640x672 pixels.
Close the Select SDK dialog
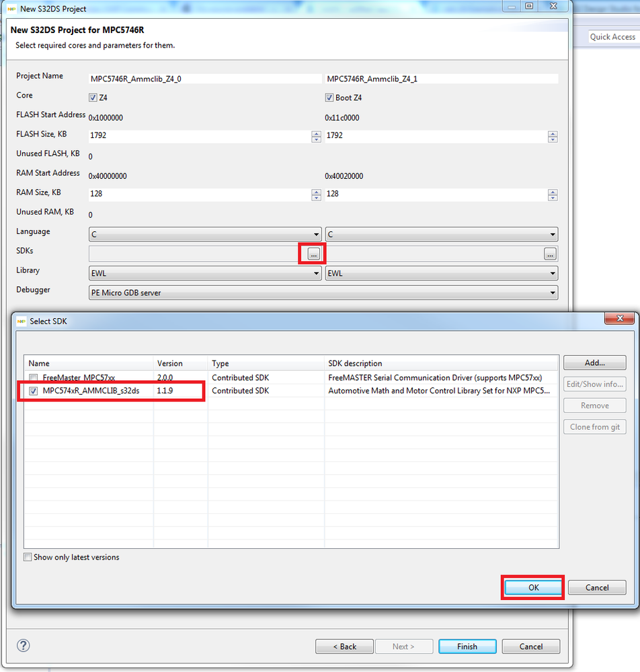[620, 318]
